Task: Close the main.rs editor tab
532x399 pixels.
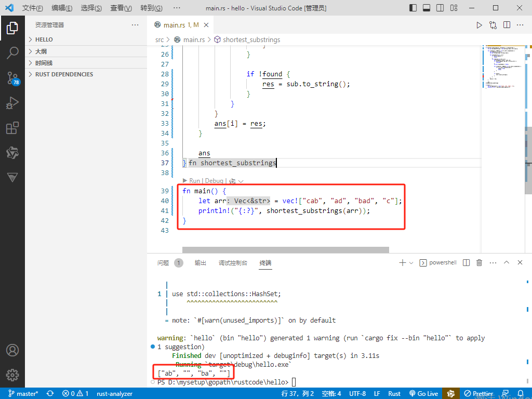Action: 206,25
